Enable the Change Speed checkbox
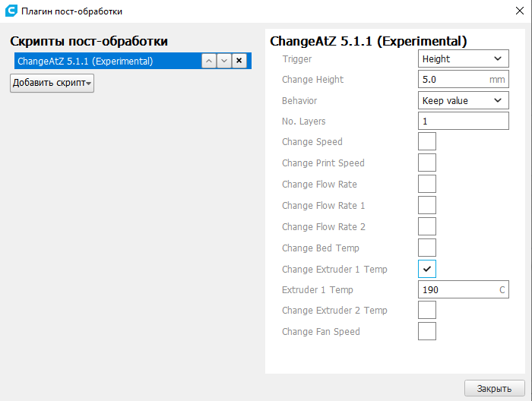Viewport: 532px width, 401px height. coord(427,141)
